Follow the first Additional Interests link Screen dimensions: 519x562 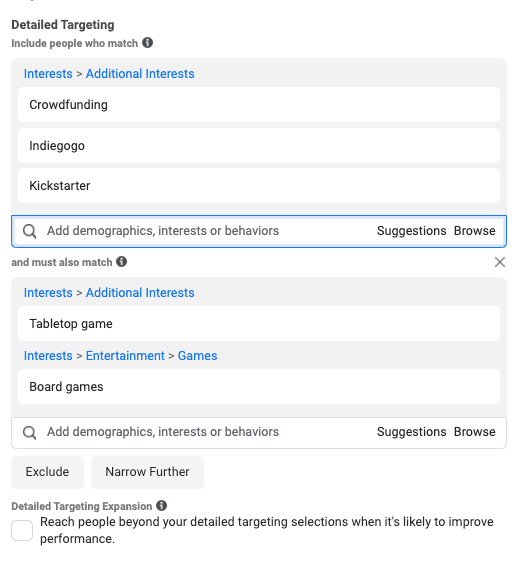[140, 73]
